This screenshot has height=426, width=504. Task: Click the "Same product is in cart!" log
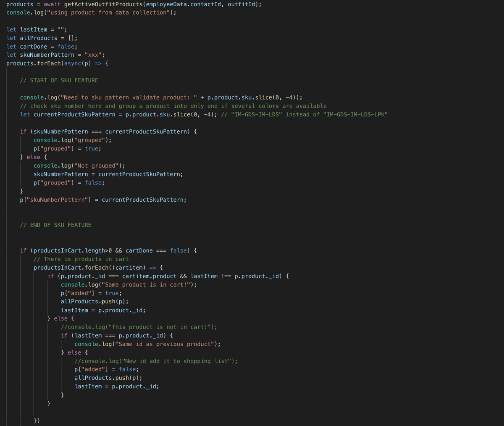tap(129, 284)
